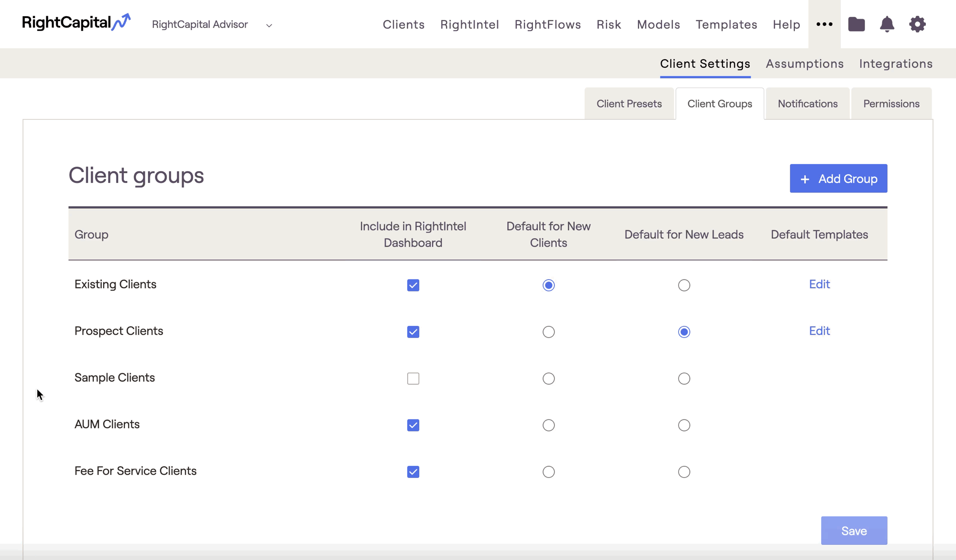Click the Default Templates column header

pyautogui.click(x=819, y=235)
